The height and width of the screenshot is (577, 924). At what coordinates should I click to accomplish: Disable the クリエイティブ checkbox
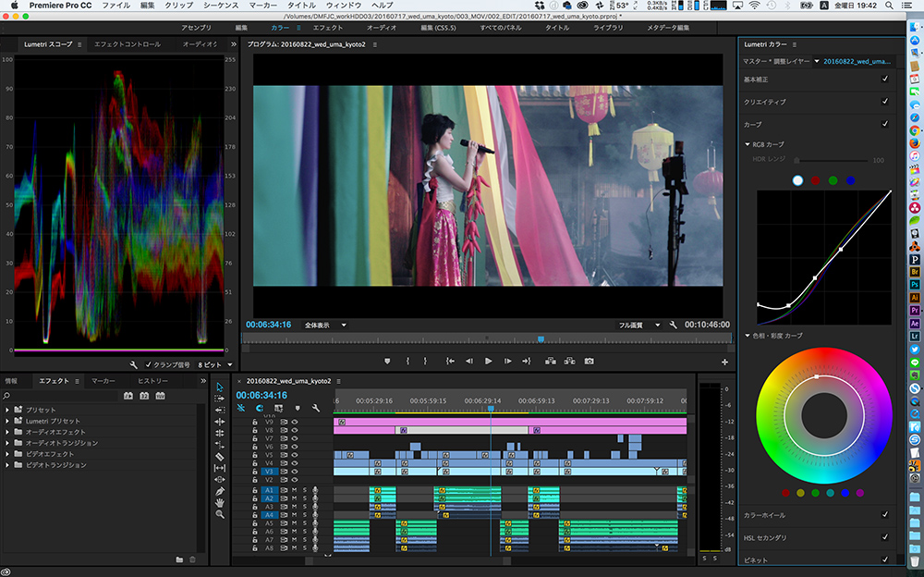(x=885, y=102)
